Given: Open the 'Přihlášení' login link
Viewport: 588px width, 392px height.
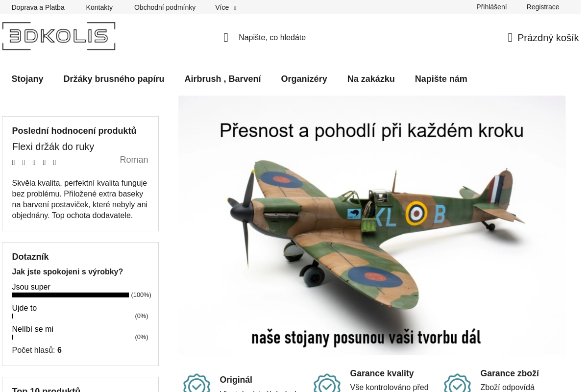Looking at the screenshot, I should (x=491, y=7).
